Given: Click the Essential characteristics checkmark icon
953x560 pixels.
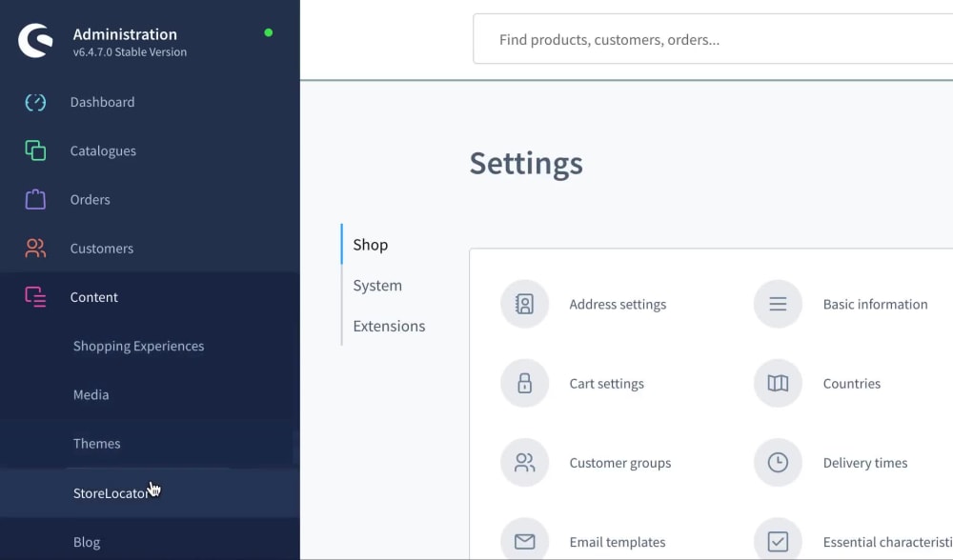Looking at the screenshot, I should coord(778,541).
